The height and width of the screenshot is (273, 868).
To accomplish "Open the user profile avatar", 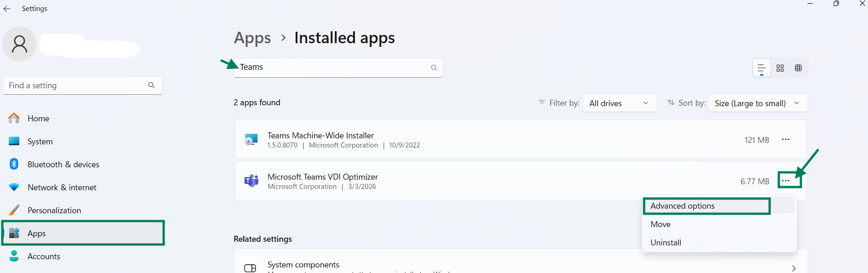I will click(x=19, y=44).
